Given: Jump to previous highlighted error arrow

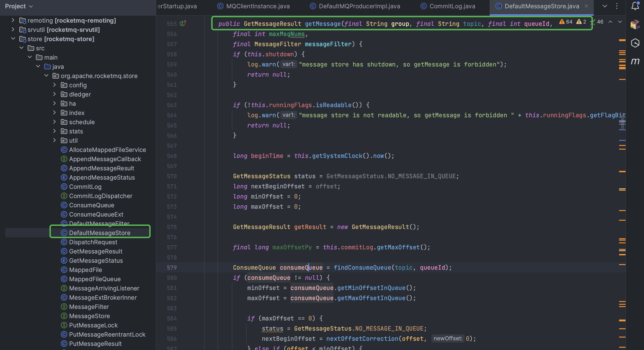Looking at the screenshot, I should point(610,22).
